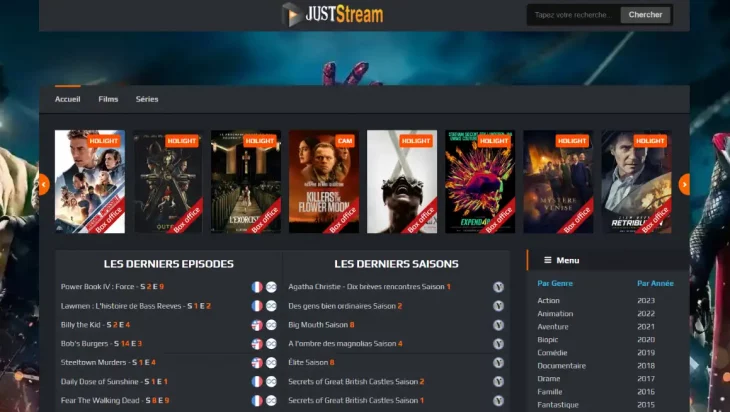Image resolution: width=730 pixels, height=412 pixels.
Task: Open Élite Saison 8 link
Action: point(311,362)
